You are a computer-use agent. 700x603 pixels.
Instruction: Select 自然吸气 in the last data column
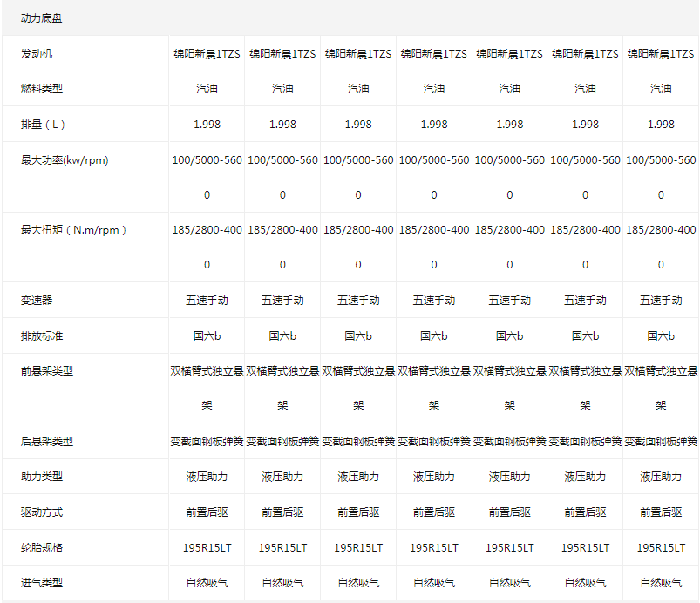[x=661, y=582]
